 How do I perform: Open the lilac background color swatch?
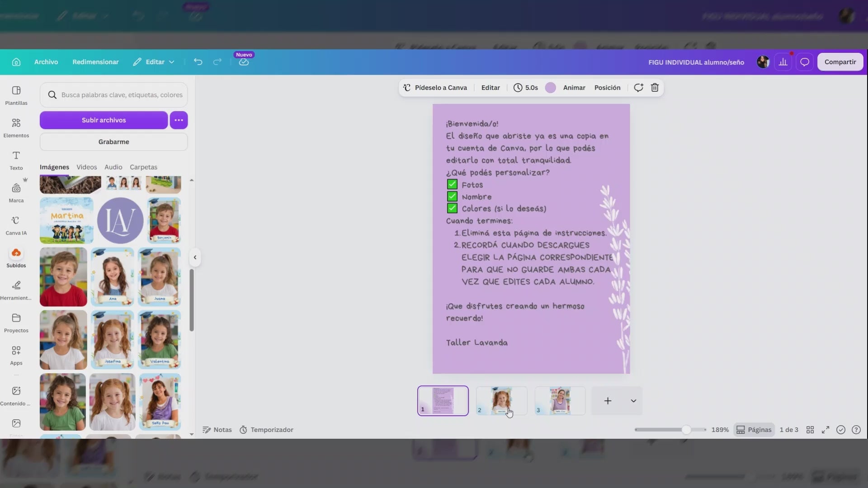(x=550, y=88)
